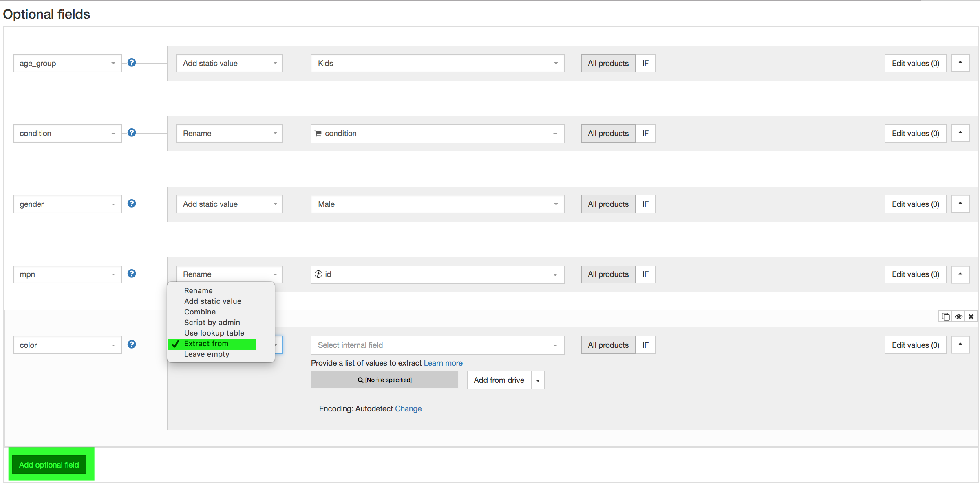The height and width of the screenshot is (483, 980).
Task: Select Leave empty menu option
Action: tap(207, 354)
